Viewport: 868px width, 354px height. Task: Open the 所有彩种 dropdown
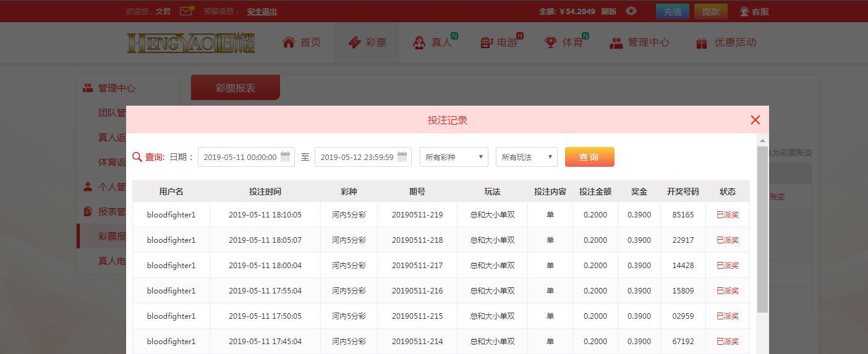454,157
